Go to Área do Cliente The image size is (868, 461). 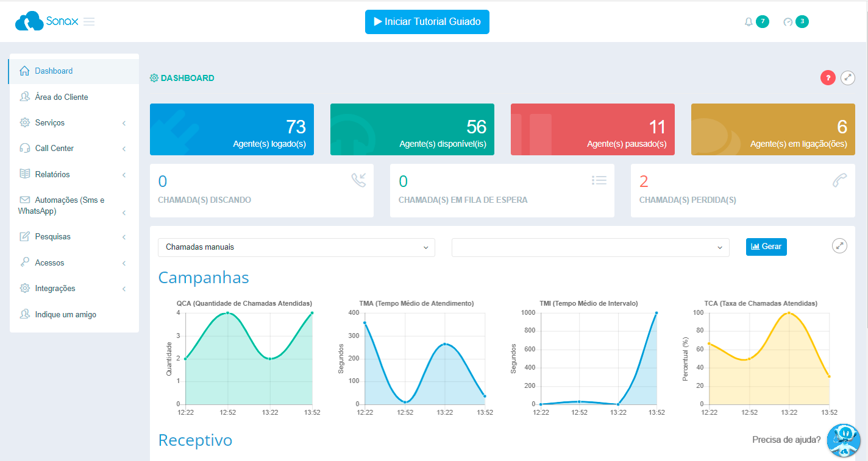[61, 97]
